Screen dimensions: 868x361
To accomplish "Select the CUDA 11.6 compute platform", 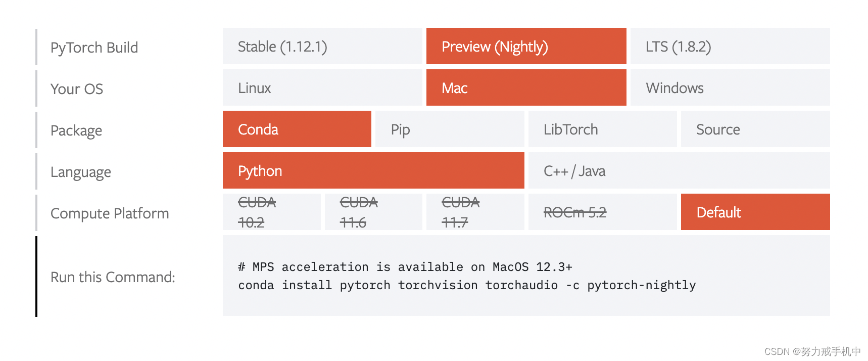I will point(373,212).
